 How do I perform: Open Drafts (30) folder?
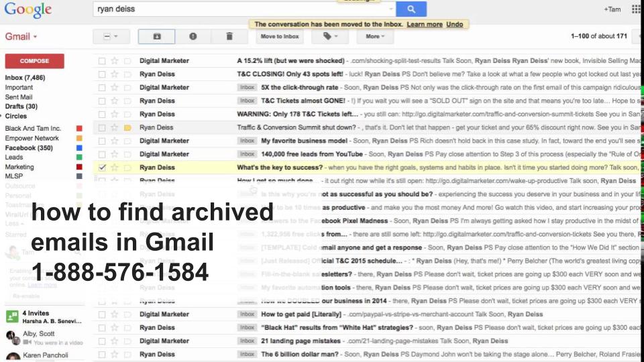(21, 107)
